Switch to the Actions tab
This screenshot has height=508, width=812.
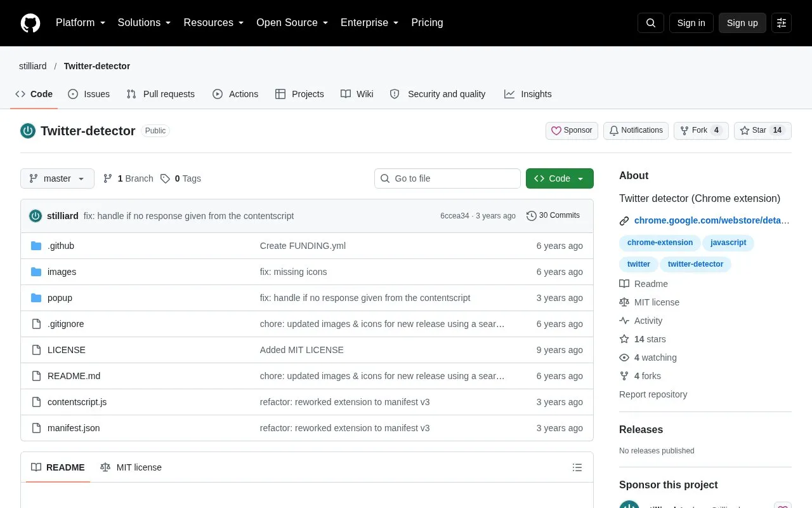coord(235,94)
